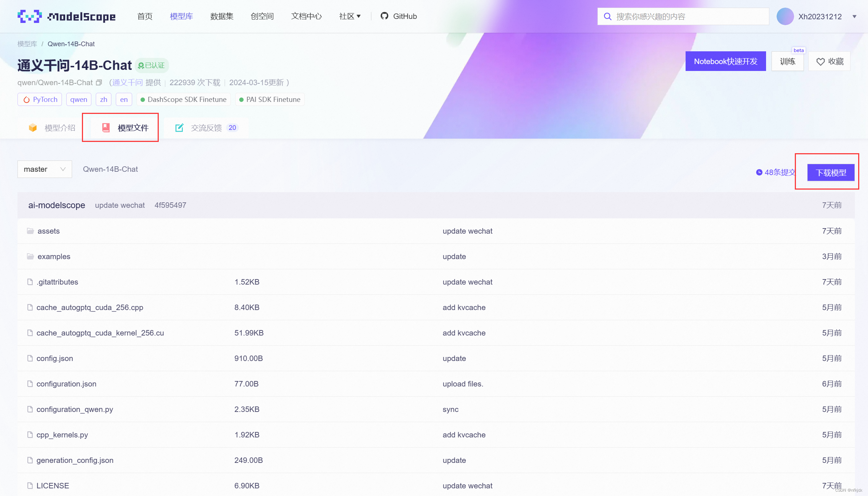Open 数据集 in the top navigation
The height and width of the screenshot is (496, 868).
click(222, 16)
